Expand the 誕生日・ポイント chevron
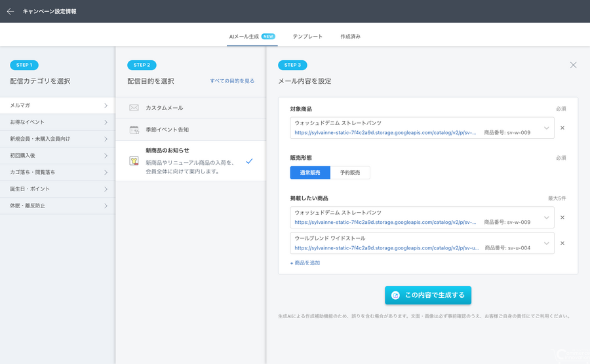The height and width of the screenshot is (364, 590). pyautogui.click(x=106, y=189)
